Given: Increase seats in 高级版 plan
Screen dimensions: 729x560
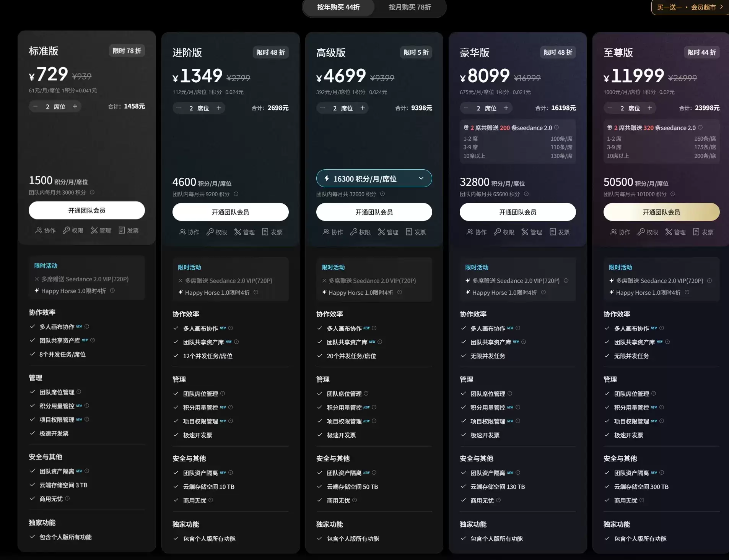Looking at the screenshot, I should point(363,108).
